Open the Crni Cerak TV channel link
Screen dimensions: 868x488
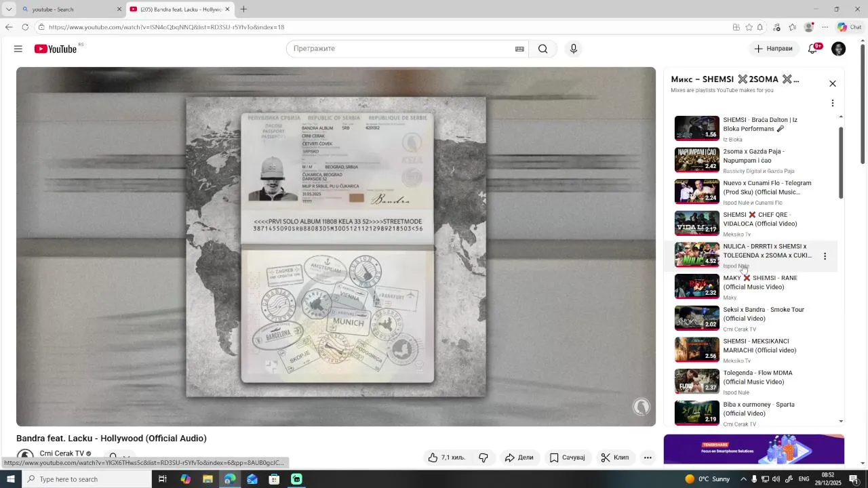point(62,453)
